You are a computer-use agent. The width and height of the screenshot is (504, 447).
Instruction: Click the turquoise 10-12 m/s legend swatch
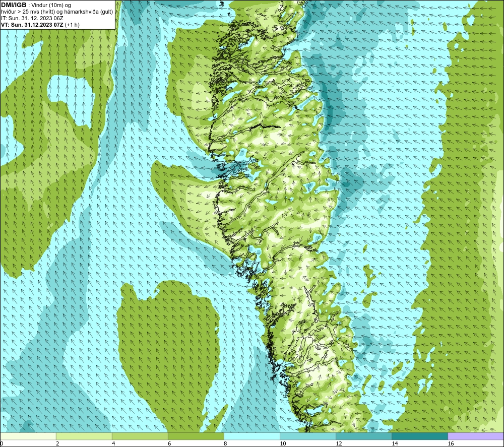(x=308, y=436)
